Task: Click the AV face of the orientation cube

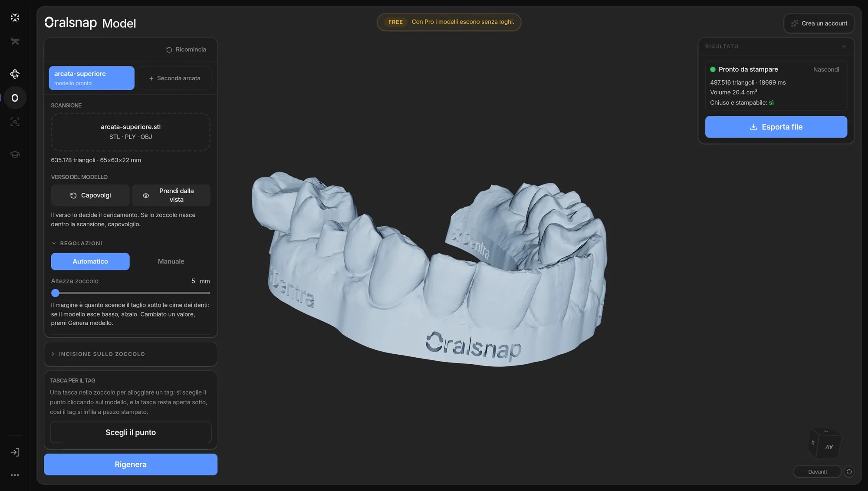Action: tap(829, 447)
